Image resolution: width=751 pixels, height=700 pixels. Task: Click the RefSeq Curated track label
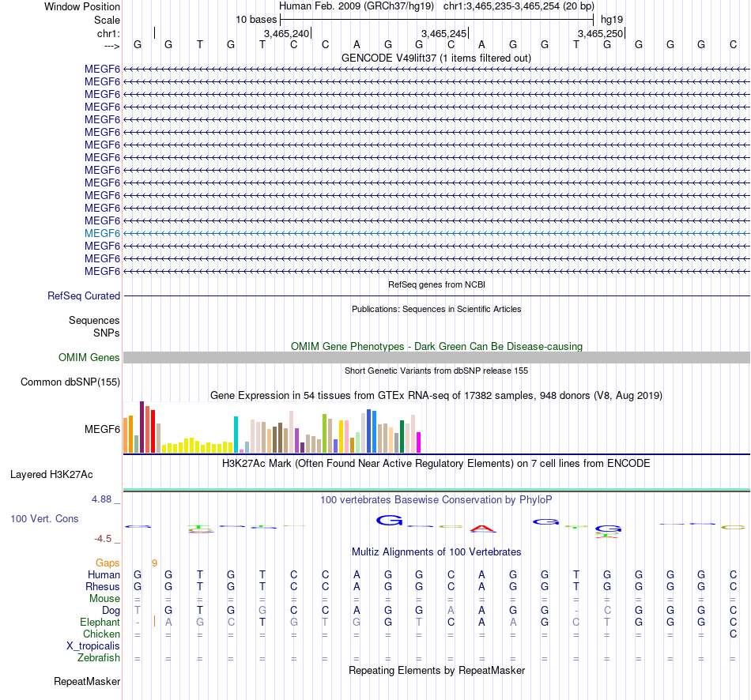84,296
